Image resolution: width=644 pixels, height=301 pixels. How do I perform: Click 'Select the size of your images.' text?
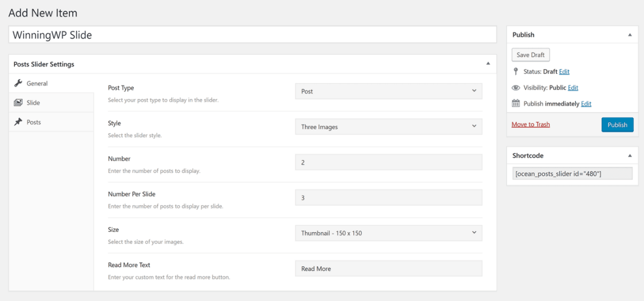tap(146, 242)
